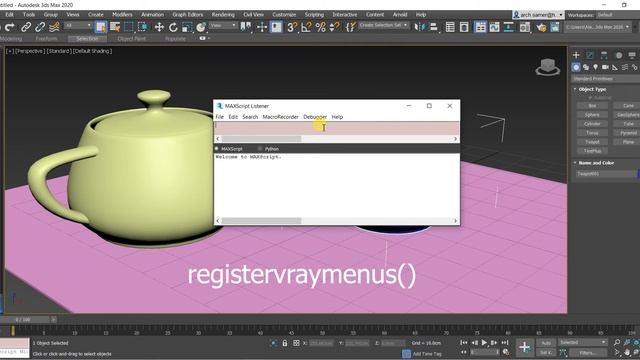Open the Rendered Frame Window icon

[x=555, y=27]
